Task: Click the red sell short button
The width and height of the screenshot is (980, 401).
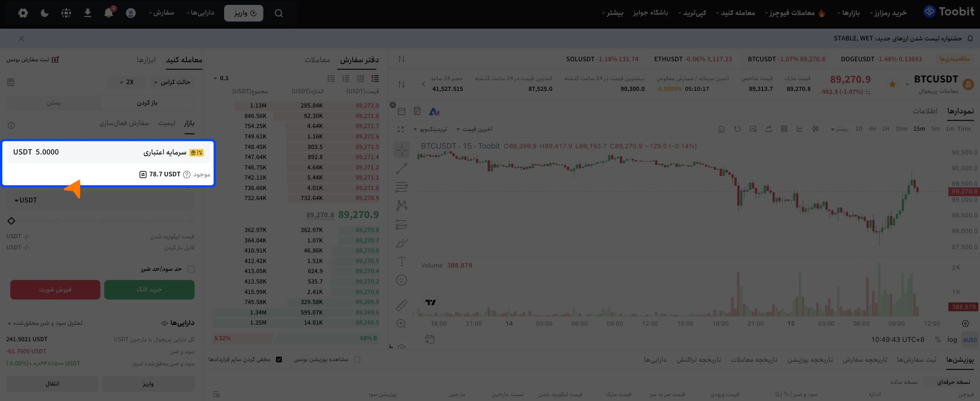Action: pos(55,290)
